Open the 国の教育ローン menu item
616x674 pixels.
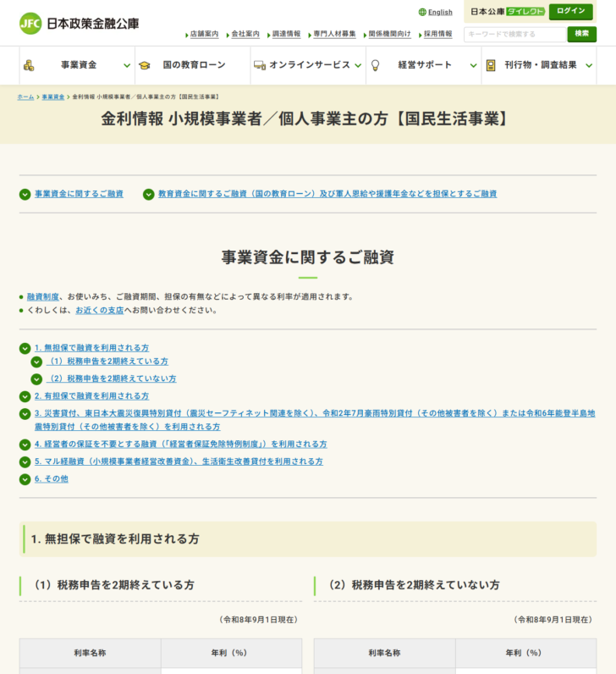click(193, 65)
